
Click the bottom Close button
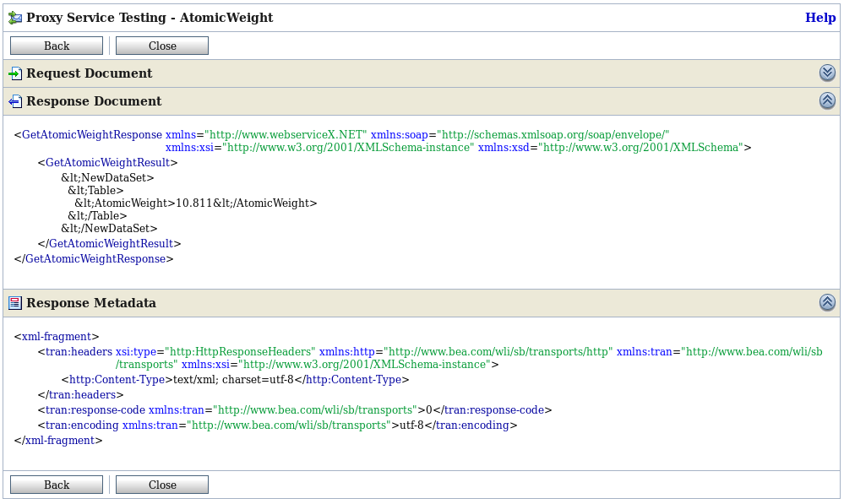[x=162, y=485]
